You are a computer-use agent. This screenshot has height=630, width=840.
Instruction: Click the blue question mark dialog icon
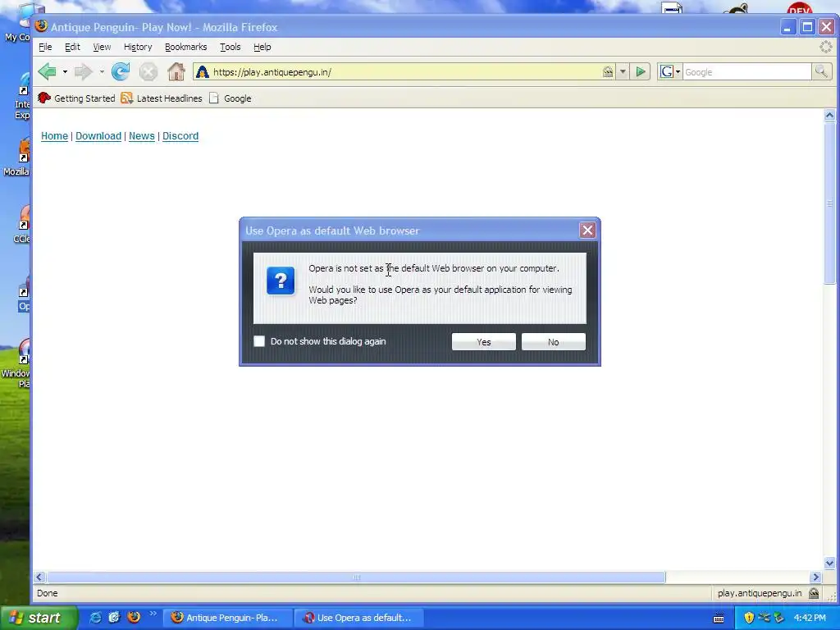(281, 281)
